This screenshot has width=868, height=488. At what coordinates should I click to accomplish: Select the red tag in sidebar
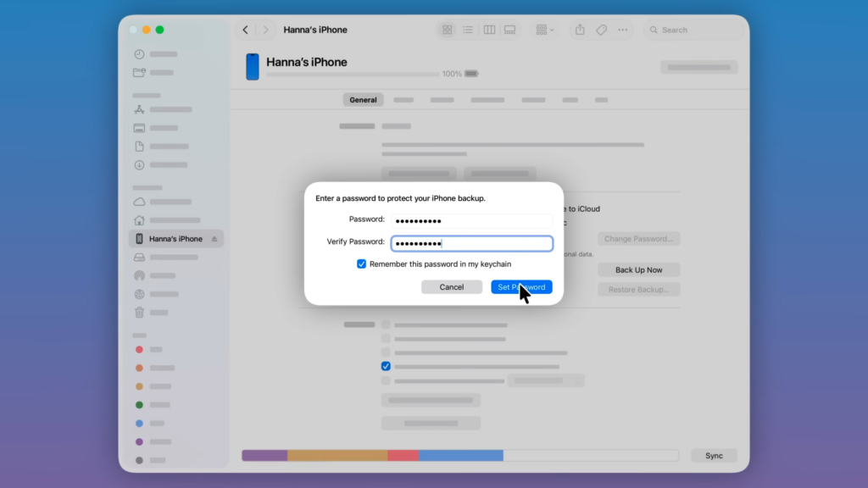pyautogui.click(x=140, y=350)
